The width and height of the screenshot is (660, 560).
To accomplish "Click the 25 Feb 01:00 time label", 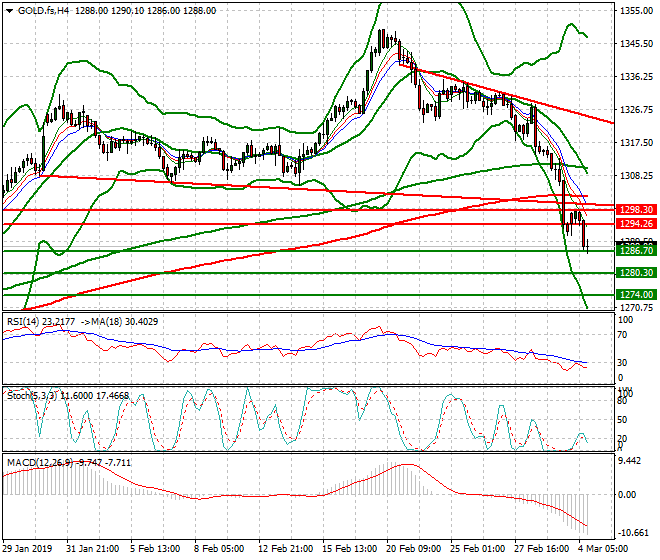I will 478,549.
